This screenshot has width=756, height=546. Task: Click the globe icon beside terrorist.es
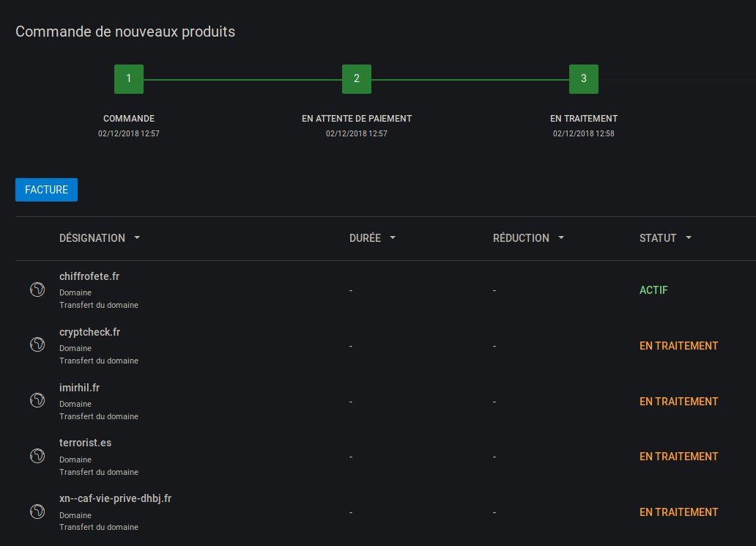coord(37,456)
